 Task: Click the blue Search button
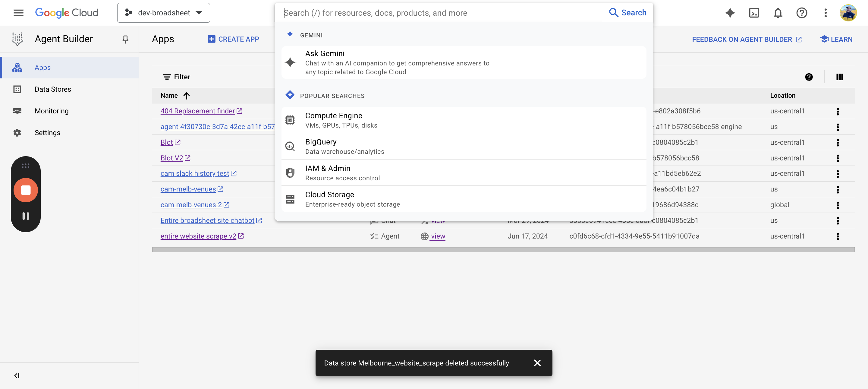(x=628, y=13)
